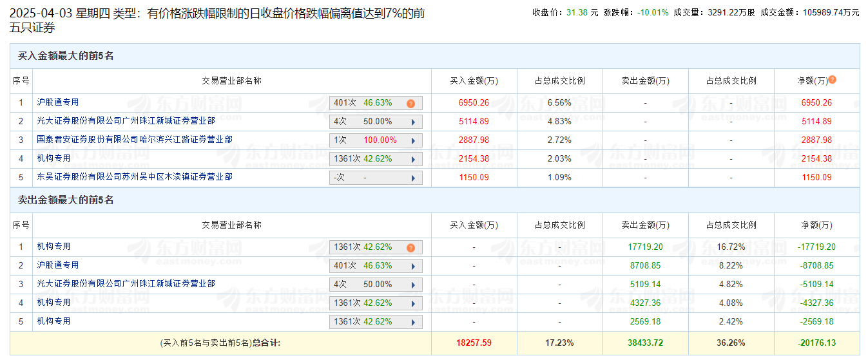Click 卖出金额(万) header in sell table
The width and height of the screenshot is (868, 358).
click(646, 225)
